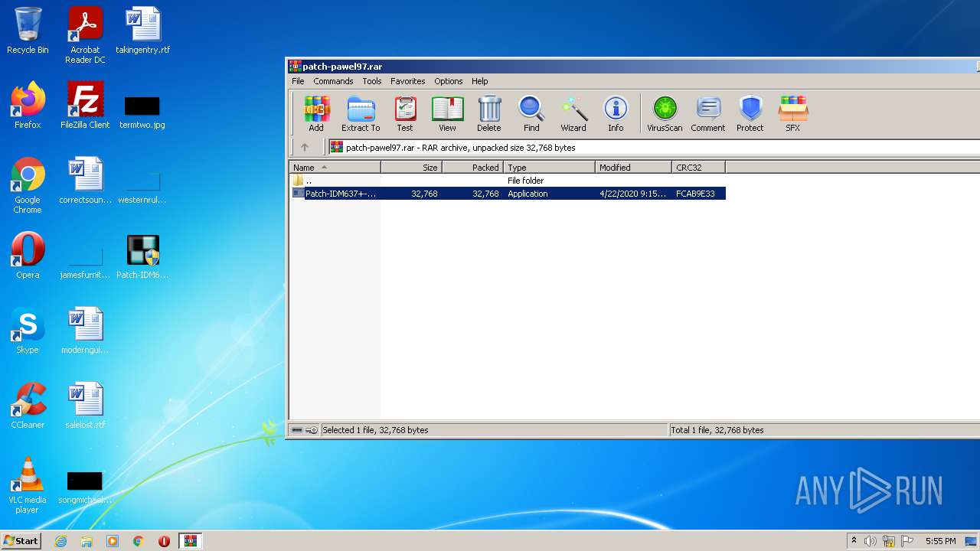Viewport: 980px width, 551px height.
Task: Click the Windows Media Player taskbar icon
Action: 113,541
